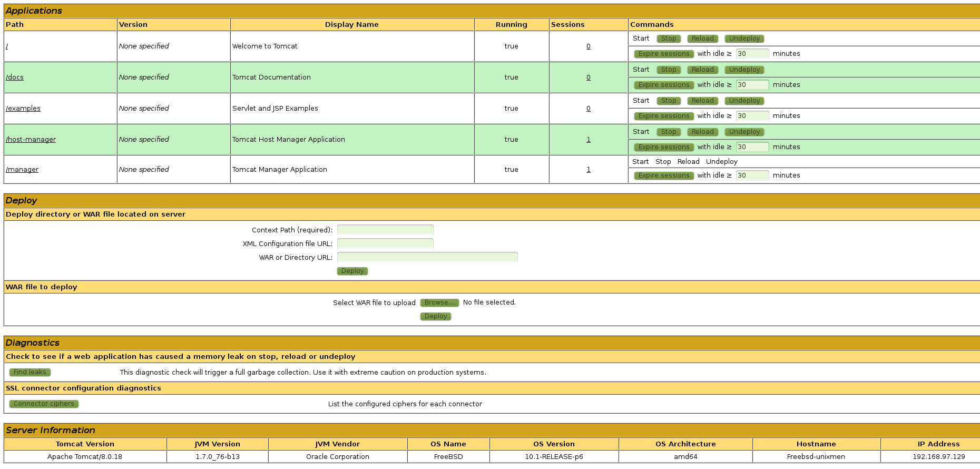The height and width of the screenshot is (469, 980).
Task: Stop the /examples application
Action: point(669,101)
